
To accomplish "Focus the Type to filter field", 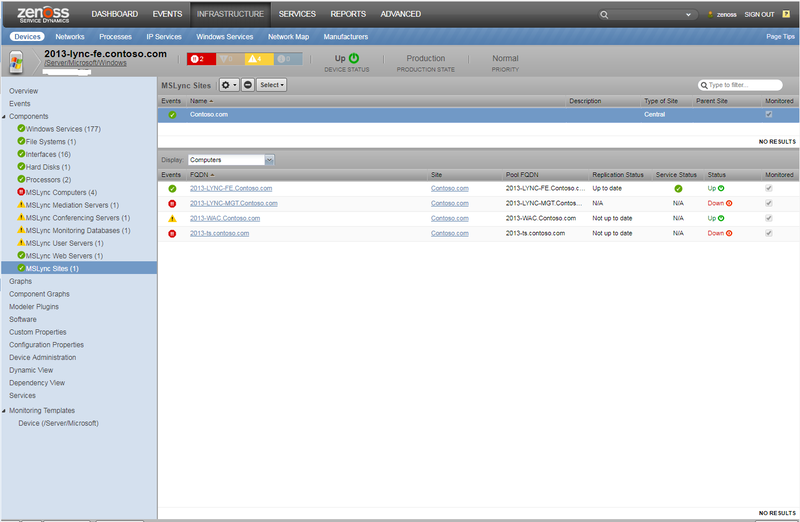I will tap(740, 85).
